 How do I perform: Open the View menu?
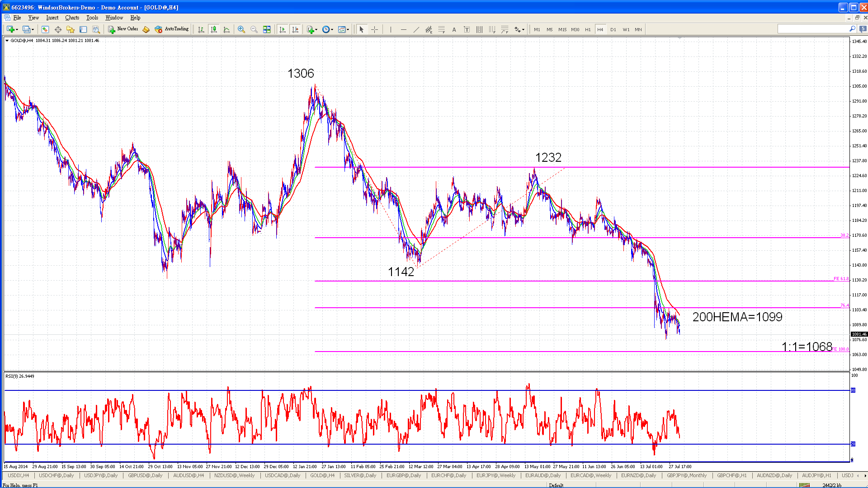[x=33, y=18]
